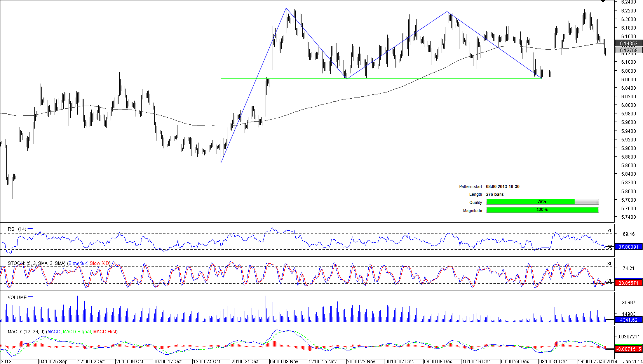Click the 6.0600 price axis label
This screenshot has width=643, height=364.
(x=629, y=80)
